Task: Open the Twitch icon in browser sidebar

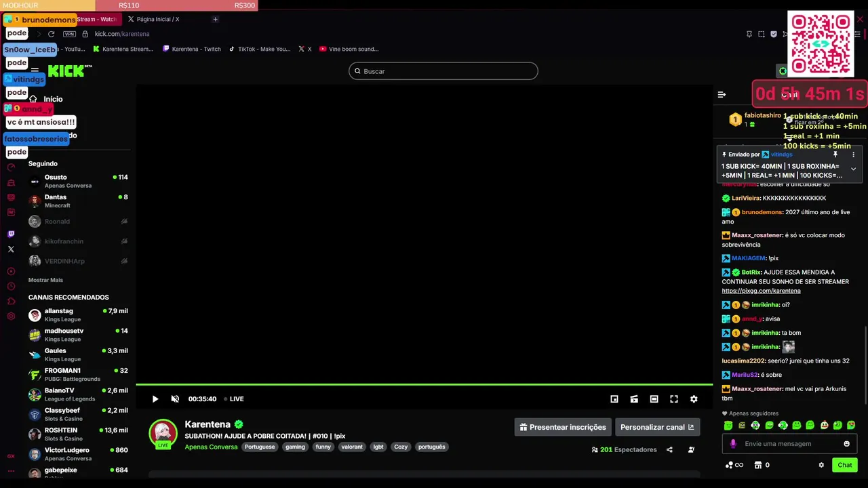Action: coord(11,234)
